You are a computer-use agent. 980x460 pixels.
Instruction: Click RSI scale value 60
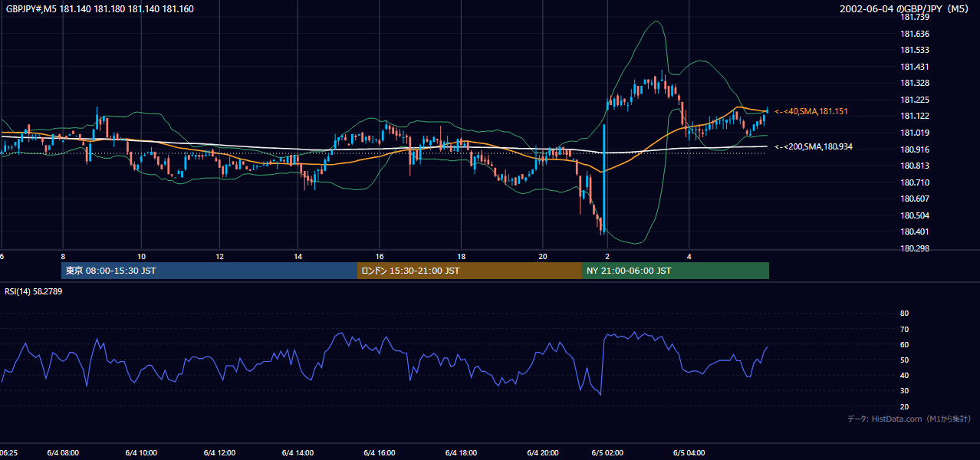coord(904,344)
